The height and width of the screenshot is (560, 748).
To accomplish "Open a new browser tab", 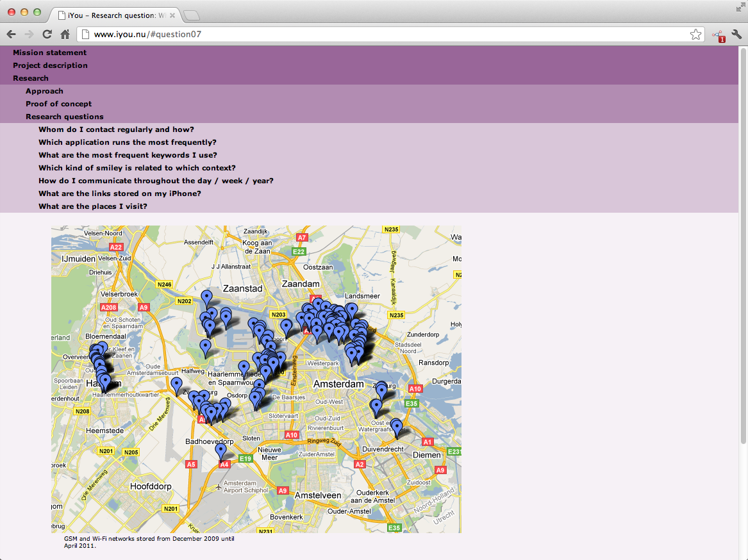I will [x=191, y=15].
